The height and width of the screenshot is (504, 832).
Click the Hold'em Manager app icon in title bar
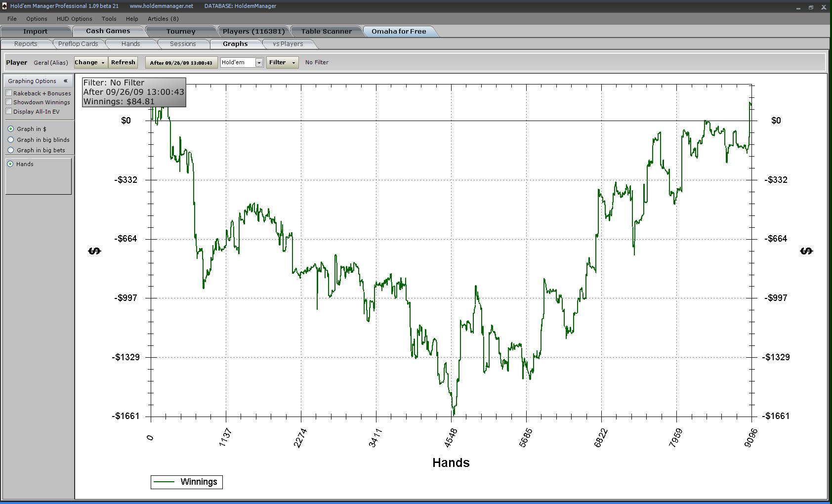click(4, 6)
